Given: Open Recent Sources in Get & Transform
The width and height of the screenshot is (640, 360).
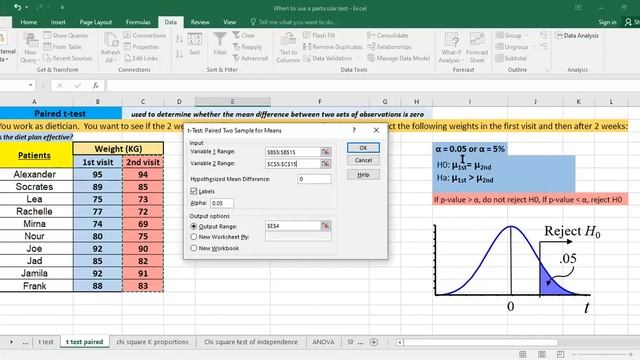Looking at the screenshot, I should 68,58.
